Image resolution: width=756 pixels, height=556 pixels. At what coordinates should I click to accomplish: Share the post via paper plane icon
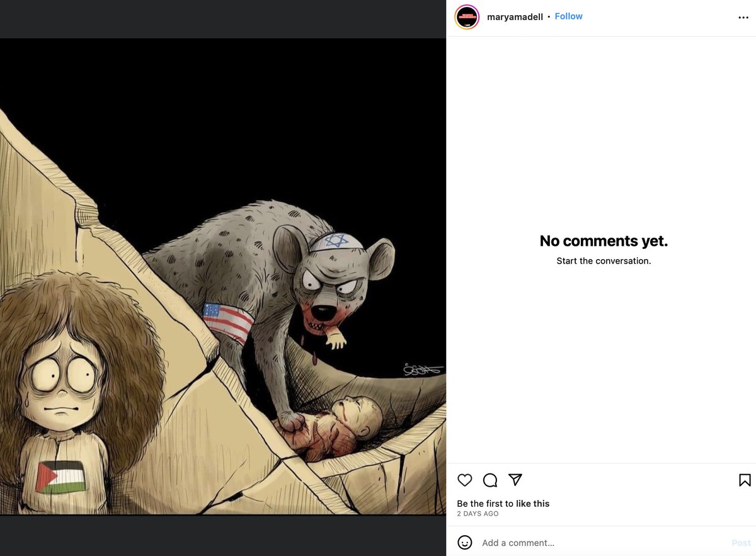click(x=515, y=480)
